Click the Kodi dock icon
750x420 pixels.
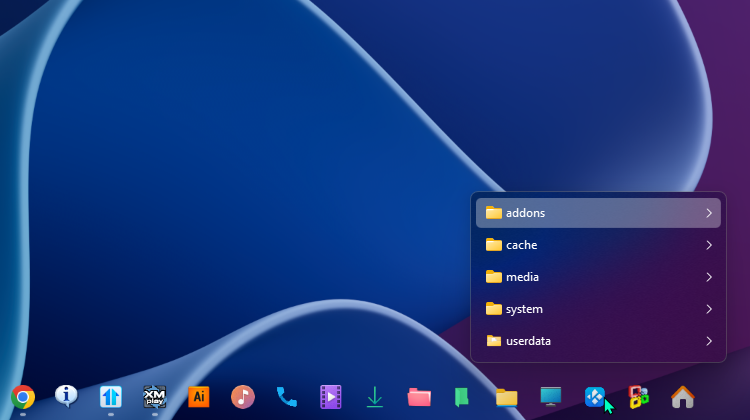tap(595, 397)
